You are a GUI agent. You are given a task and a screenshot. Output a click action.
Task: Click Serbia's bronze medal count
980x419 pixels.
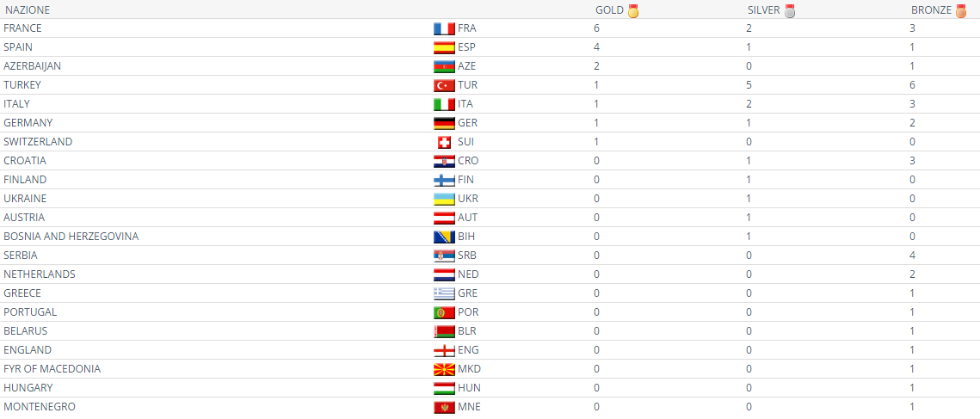(x=912, y=256)
